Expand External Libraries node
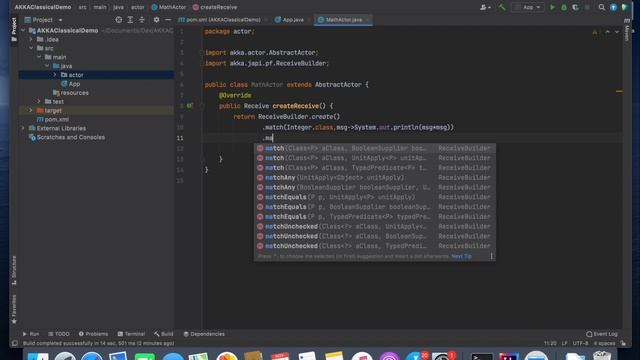The width and height of the screenshot is (640, 360). tap(23, 128)
